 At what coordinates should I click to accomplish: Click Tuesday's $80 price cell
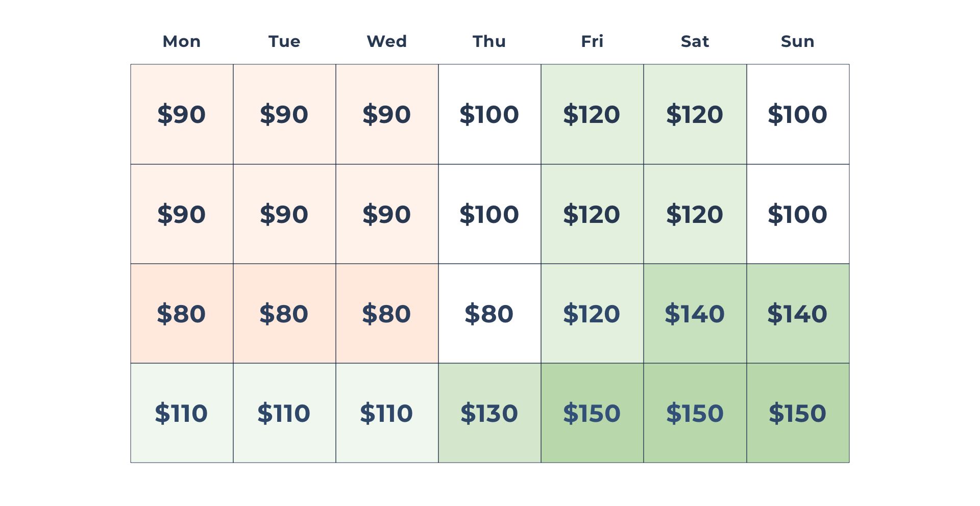pyautogui.click(x=284, y=314)
